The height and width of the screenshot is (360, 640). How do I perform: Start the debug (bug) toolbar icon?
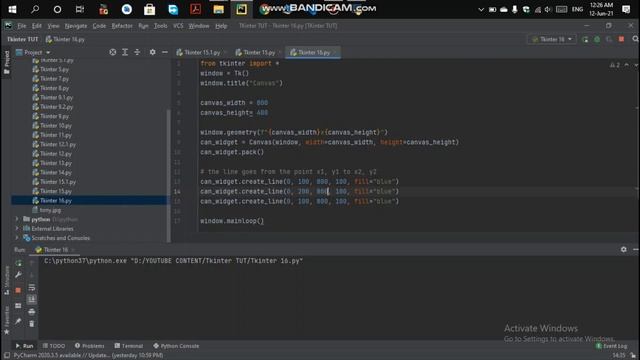point(597,39)
